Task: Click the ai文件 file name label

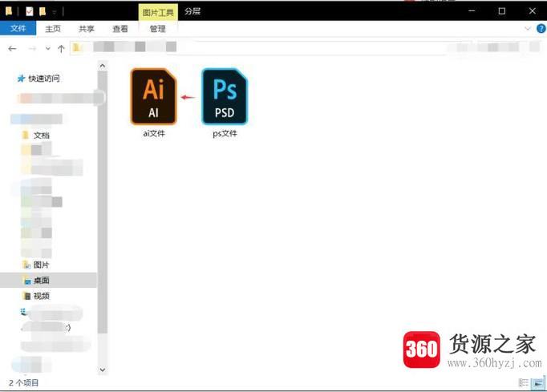Action: (x=153, y=133)
